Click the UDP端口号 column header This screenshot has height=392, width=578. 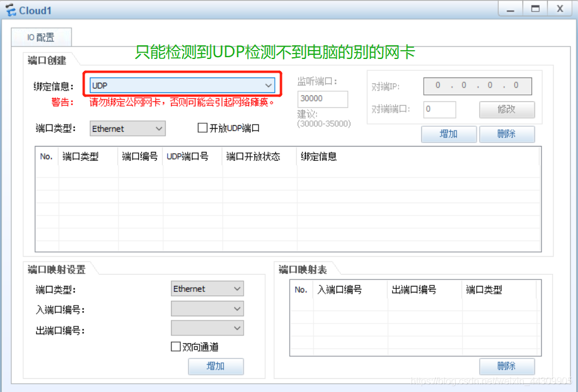pos(192,157)
